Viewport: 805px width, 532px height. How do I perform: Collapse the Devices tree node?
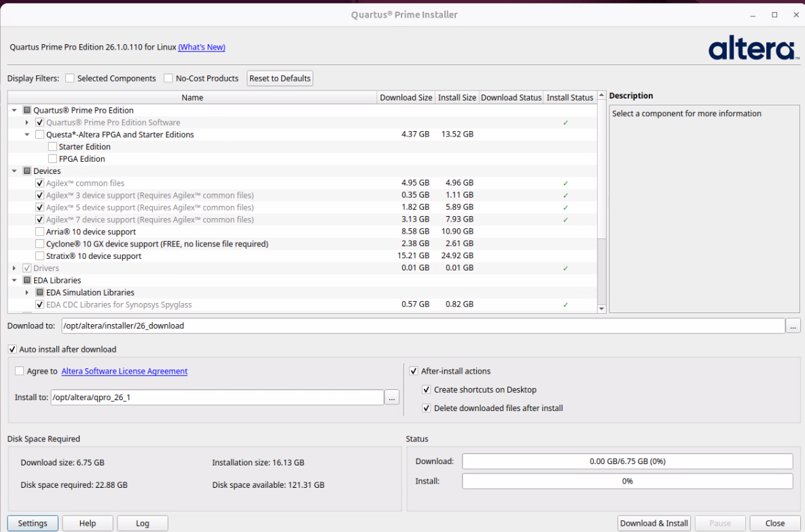[14, 171]
